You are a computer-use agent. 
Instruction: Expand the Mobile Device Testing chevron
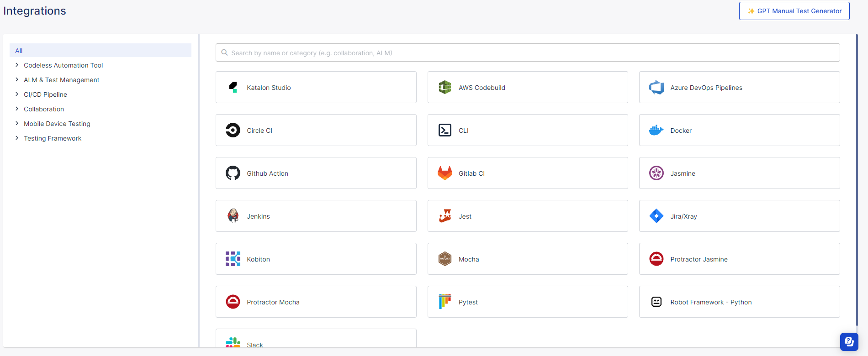(17, 124)
